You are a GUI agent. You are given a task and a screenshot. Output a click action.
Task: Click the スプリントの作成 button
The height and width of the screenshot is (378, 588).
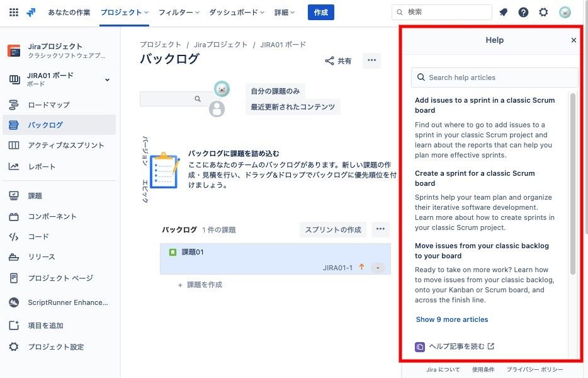(x=333, y=230)
